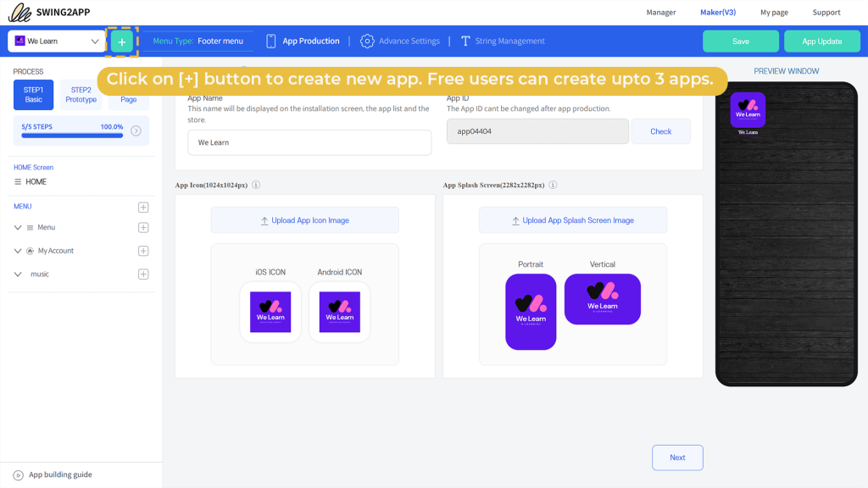The width and height of the screenshot is (868, 488).
Task: Click the App Production phone icon
Action: tap(270, 41)
